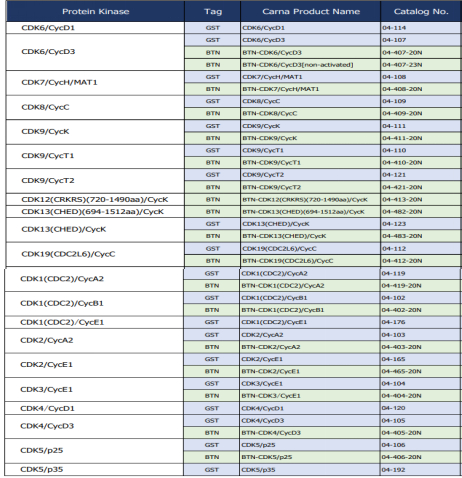Click catalog number 04-404-20N

pyautogui.click(x=401, y=396)
